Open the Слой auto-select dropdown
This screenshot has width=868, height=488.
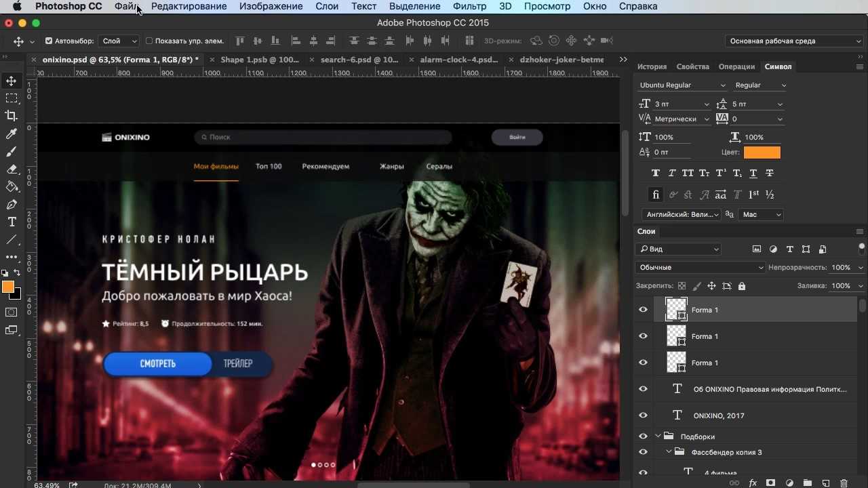pos(119,41)
